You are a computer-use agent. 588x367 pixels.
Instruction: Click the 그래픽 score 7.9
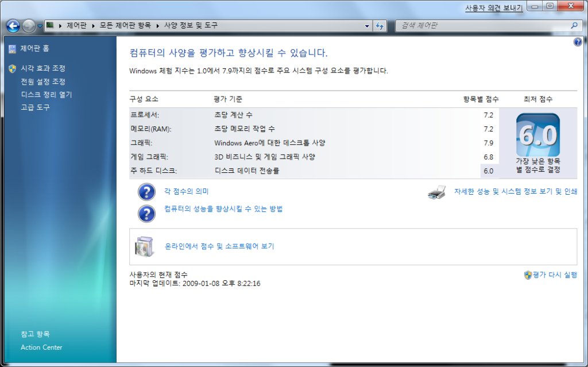[488, 143]
